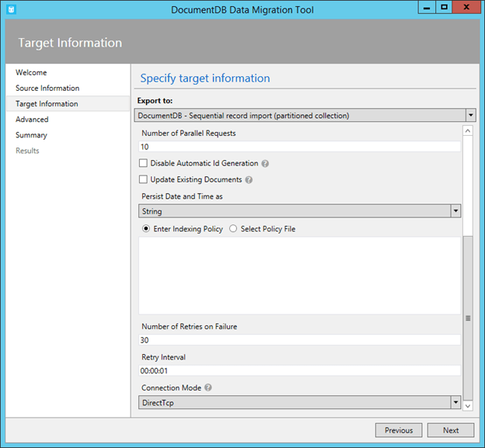Select the Enter Indexing Policy radio button

[x=145, y=229]
